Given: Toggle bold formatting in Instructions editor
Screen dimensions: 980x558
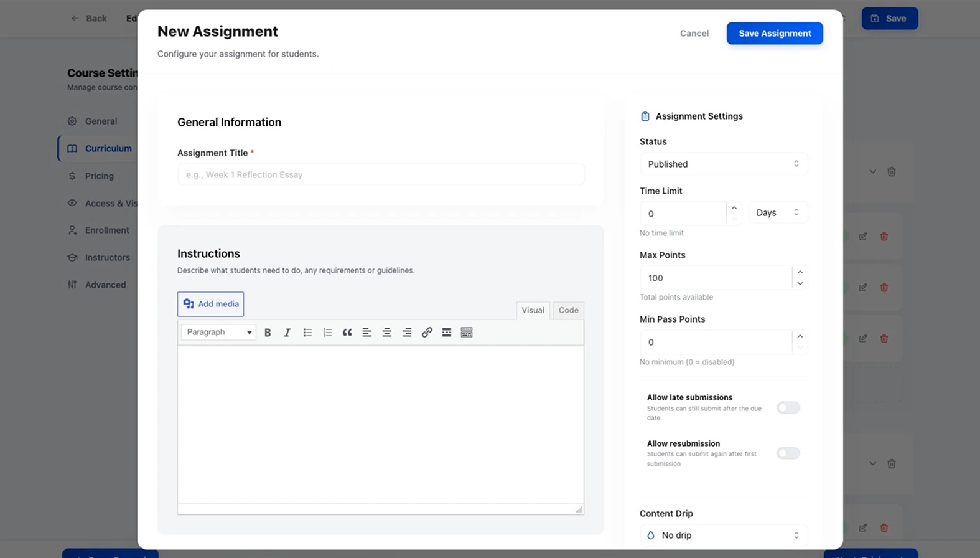Looking at the screenshot, I should (268, 333).
